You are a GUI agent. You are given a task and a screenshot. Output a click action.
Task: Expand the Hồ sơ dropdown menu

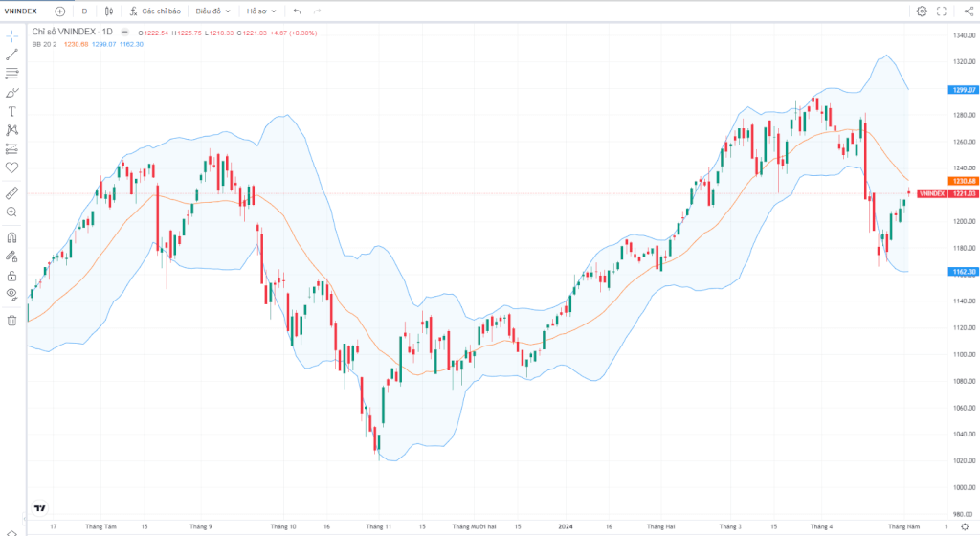pyautogui.click(x=261, y=11)
